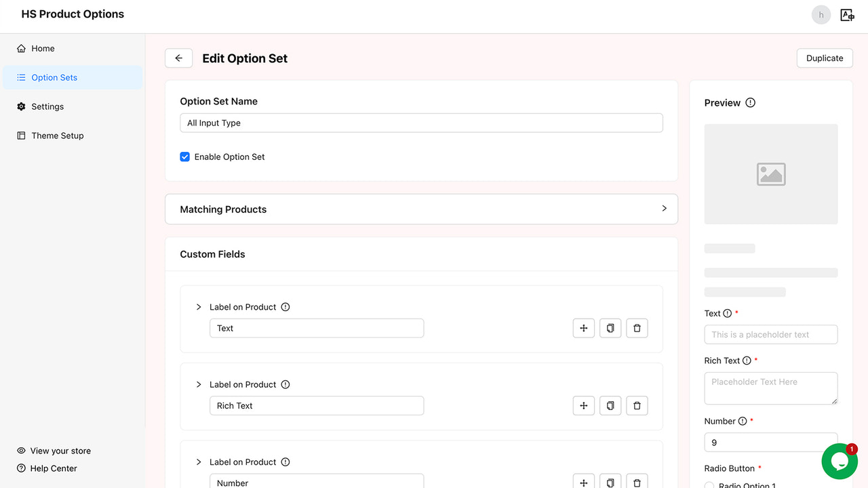
Task: Click the user avatar circle in the header
Action: (x=821, y=14)
